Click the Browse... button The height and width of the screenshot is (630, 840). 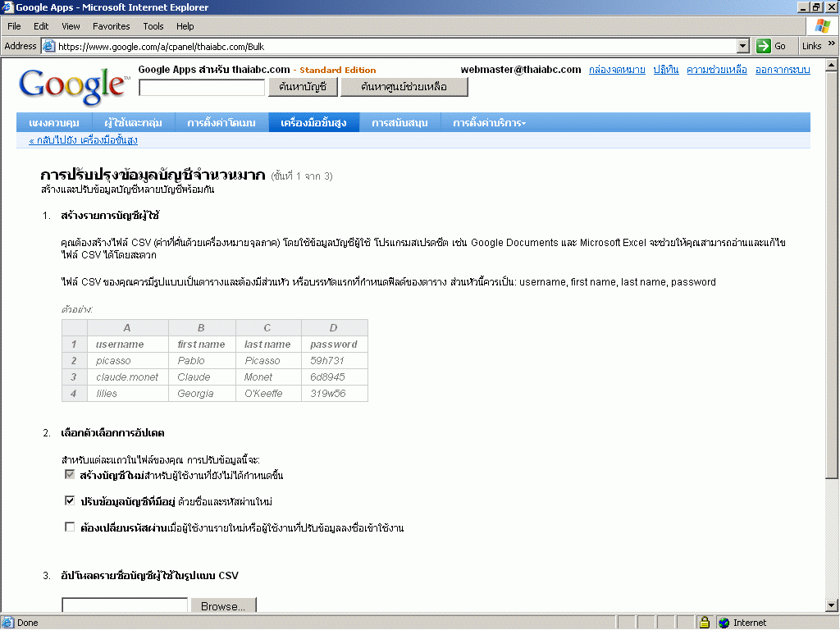pyautogui.click(x=223, y=606)
